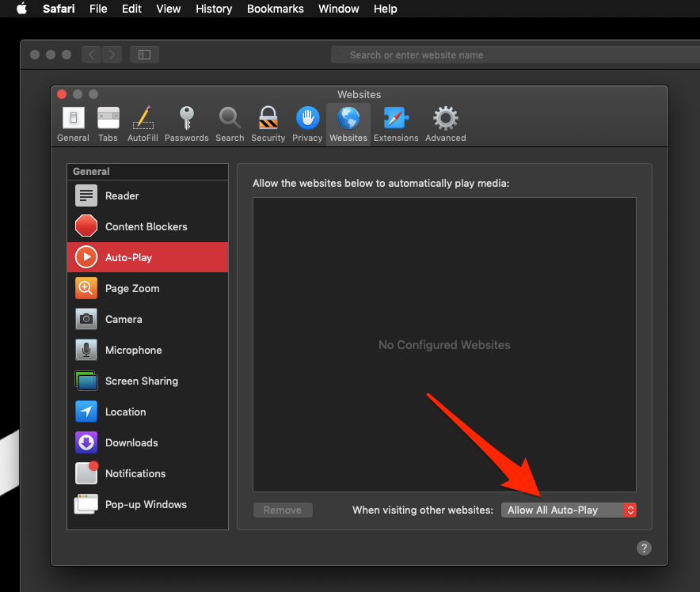Select Camera in the sidebar
This screenshot has width=700, height=592.
(x=148, y=319)
